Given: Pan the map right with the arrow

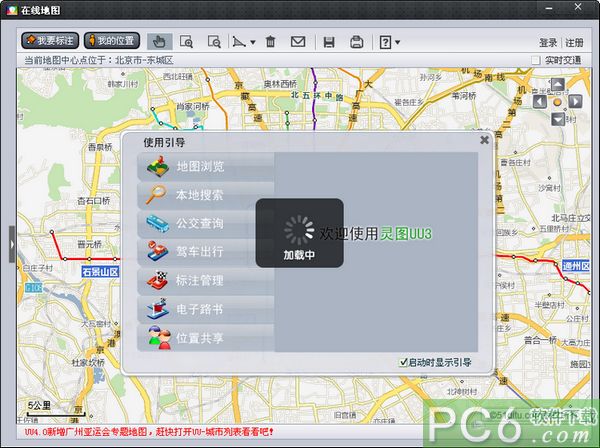Looking at the screenshot, I should tap(576, 101).
